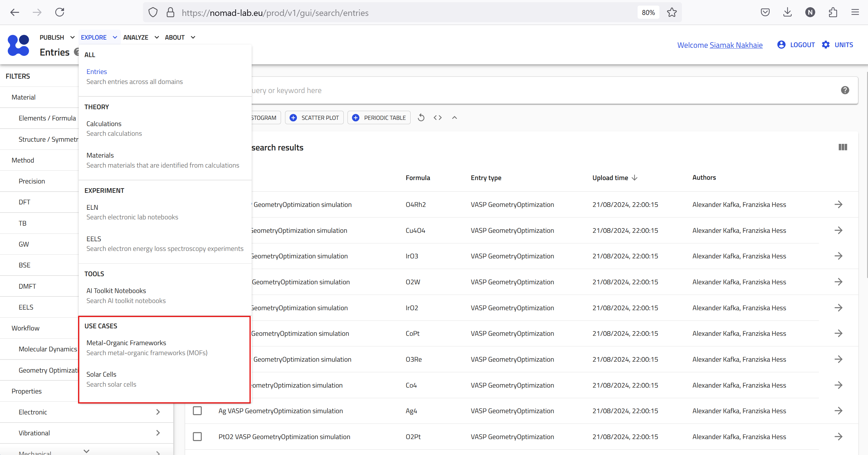Click the reset dashboard circular arrow icon

pyautogui.click(x=421, y=118)
